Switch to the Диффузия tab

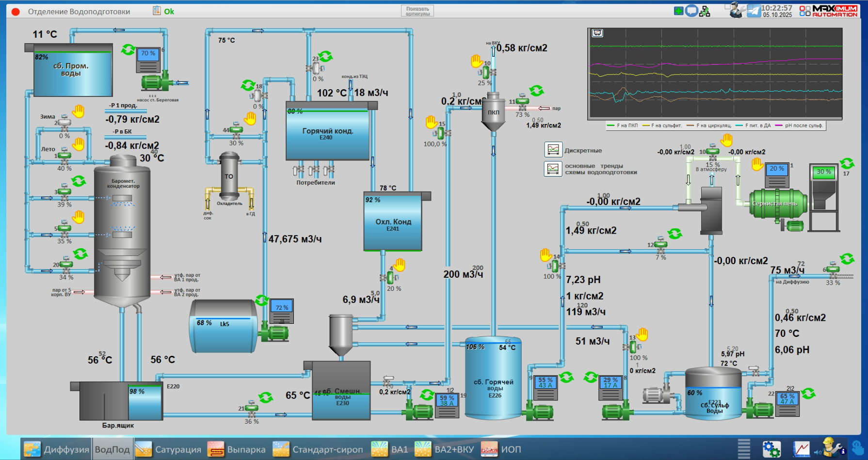56,449
